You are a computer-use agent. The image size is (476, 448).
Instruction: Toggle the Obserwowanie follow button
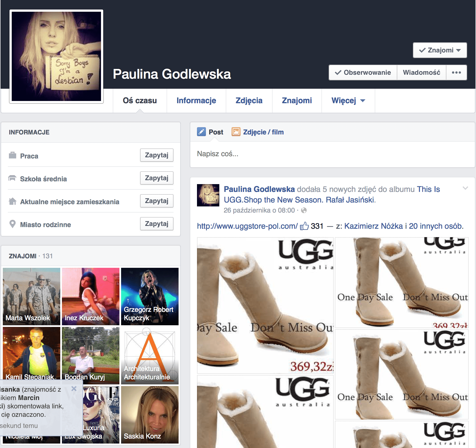(363, 73)
